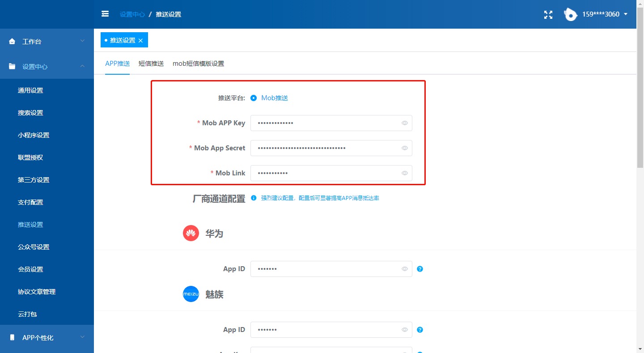This screenshot has width=644, height=353.
Task: Click the Meizu logo icon
Action: [191, 294]
